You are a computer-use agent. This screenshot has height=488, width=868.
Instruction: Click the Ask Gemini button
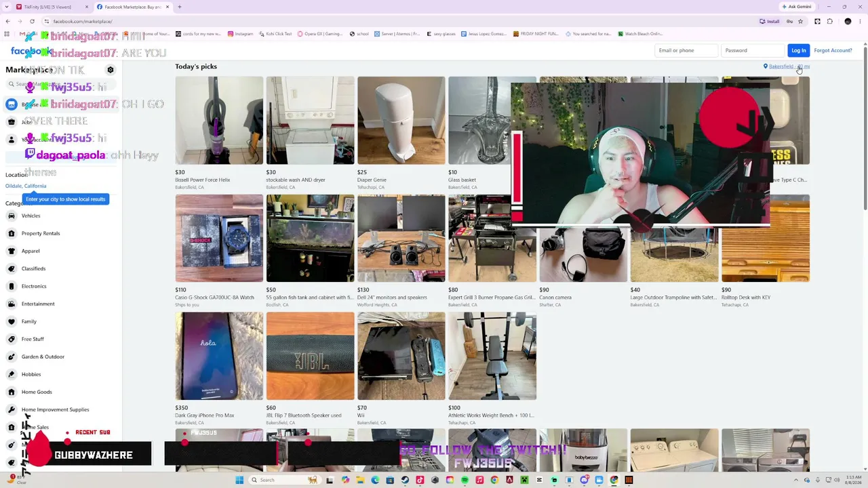tap(796, 7)
